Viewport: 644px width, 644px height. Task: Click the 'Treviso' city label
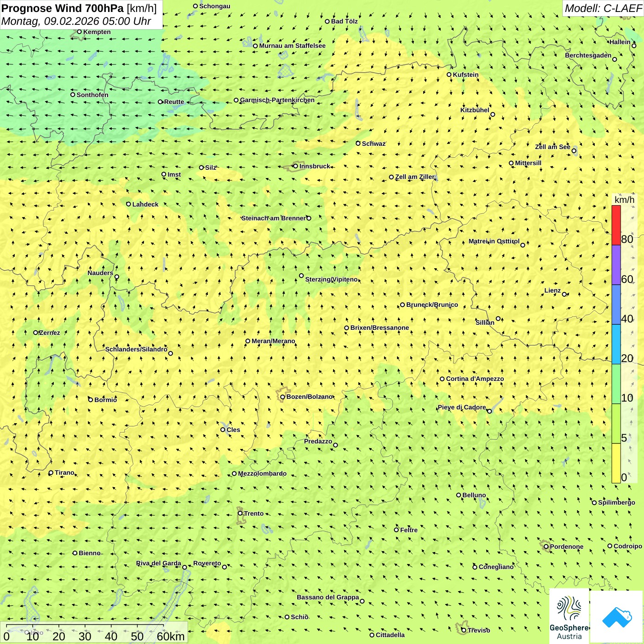pyautogui.click(x=478, y=630)
